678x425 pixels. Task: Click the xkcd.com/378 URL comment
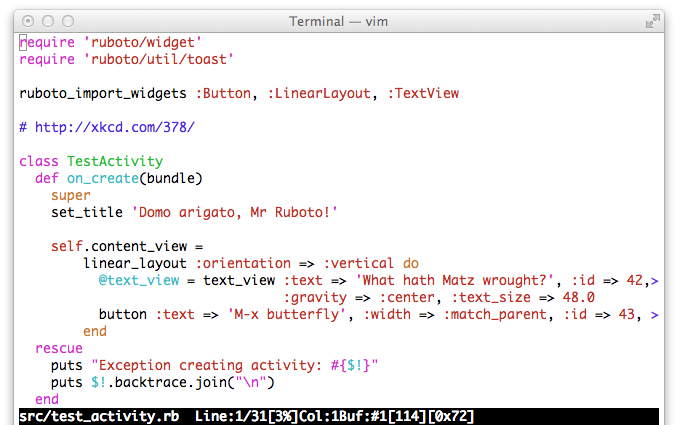pos(114,127)
